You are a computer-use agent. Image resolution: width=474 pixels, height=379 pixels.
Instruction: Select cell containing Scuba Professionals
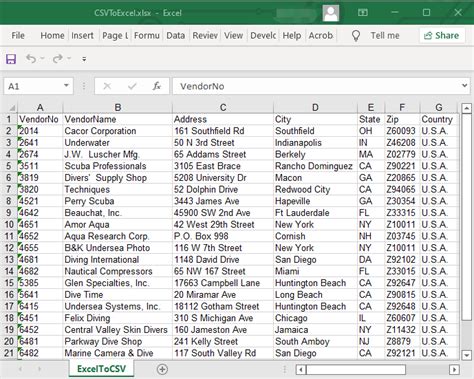coord(118,166)
